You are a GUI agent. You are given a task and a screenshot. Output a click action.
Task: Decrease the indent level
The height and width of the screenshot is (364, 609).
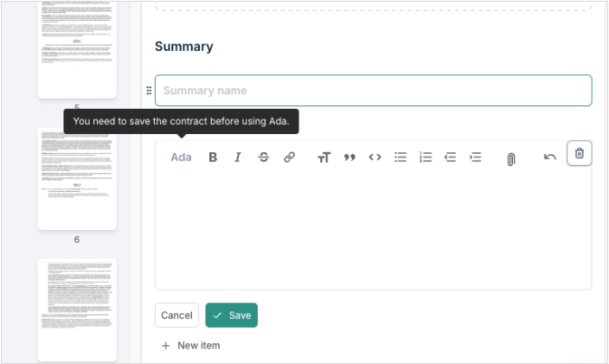(450, 157)
